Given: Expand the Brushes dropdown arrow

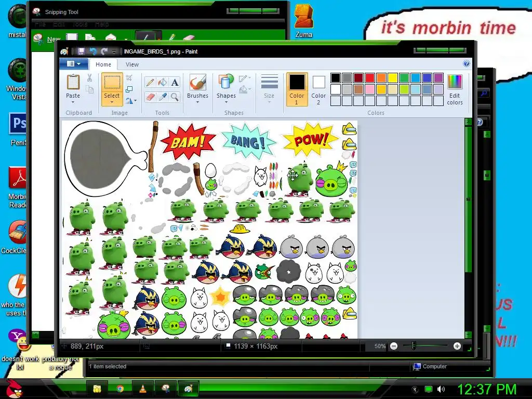Looking at the screenshot, I should click(x=197, y=102).
